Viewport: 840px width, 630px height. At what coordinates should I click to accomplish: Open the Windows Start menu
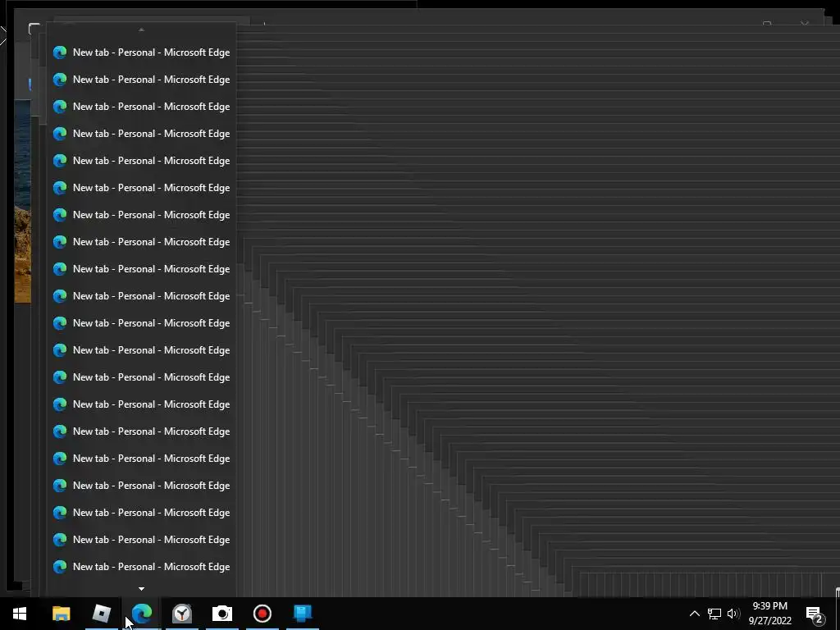coord(20,614)
